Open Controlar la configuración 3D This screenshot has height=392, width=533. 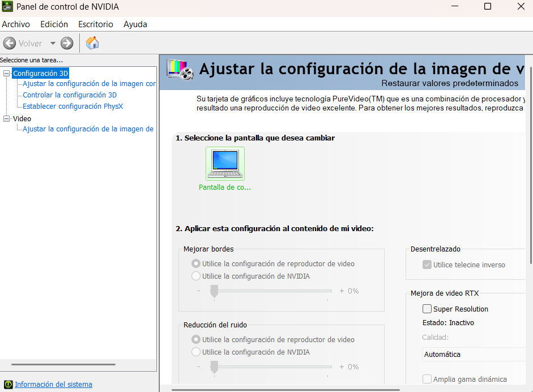pyautogui.click(x=70, y=95)
